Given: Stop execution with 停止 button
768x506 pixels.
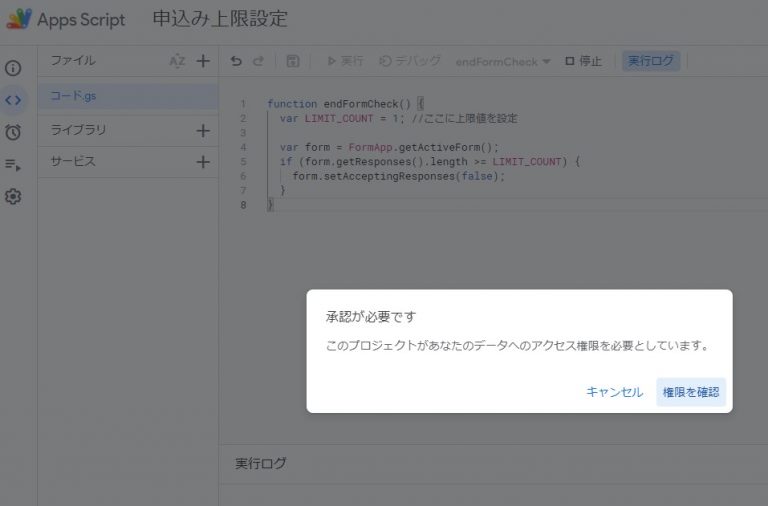Looking at the screenshot, I should (583, 61).
